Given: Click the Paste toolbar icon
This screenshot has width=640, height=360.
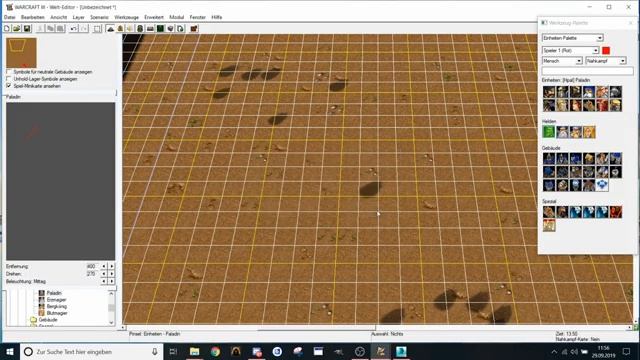Looking at the screenshot, I should (60, 29).
